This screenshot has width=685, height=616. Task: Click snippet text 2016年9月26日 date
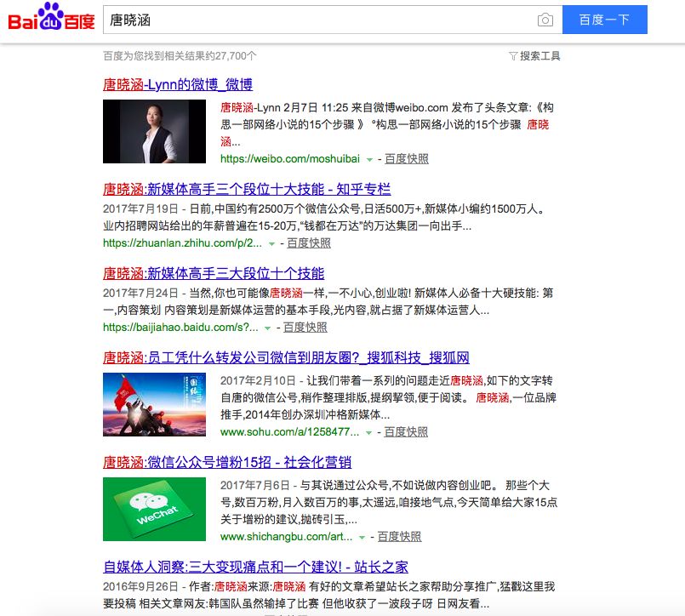140,586
